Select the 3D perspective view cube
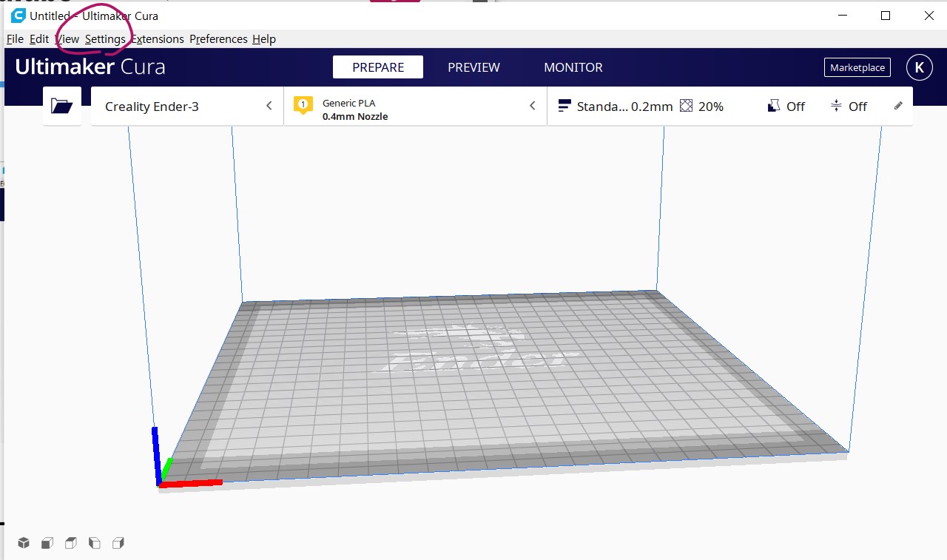 24,543
